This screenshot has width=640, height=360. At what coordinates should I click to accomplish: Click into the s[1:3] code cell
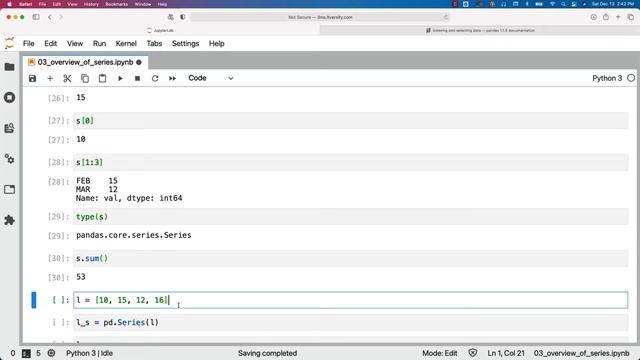tap(351, 162)
